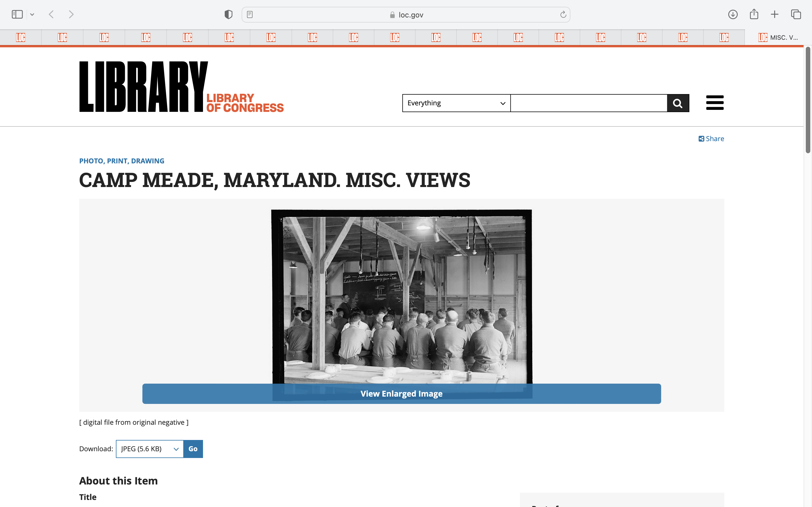Open a new tab with plus icon

pos(775,14)
